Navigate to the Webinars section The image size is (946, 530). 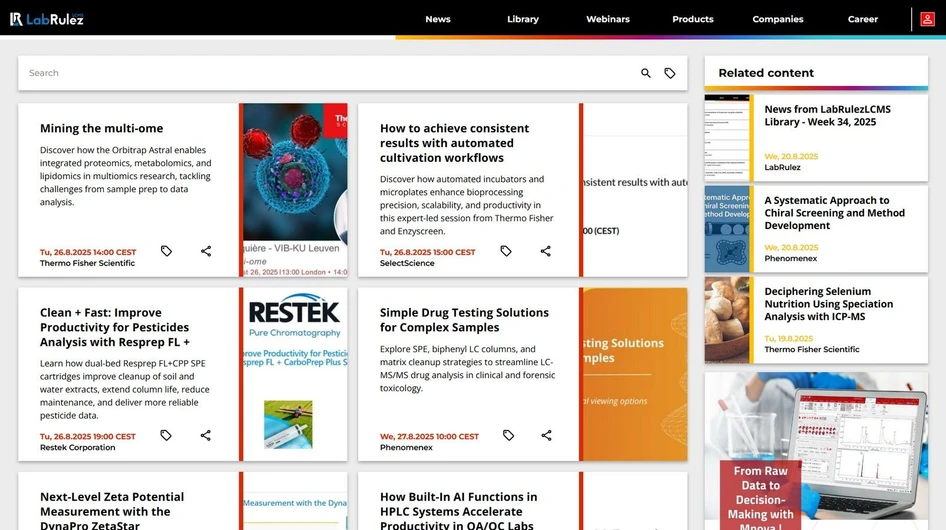pyautogui.click(x=608, y=19)
